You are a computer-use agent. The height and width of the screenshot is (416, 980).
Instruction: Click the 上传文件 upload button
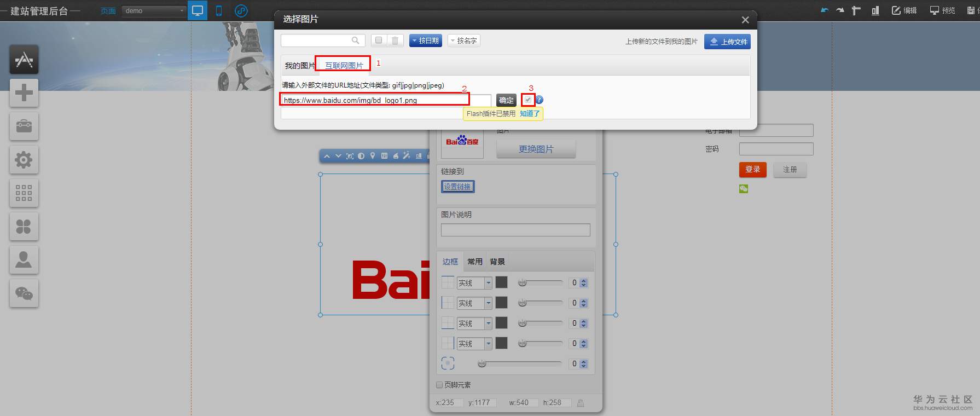click(727, 42)
